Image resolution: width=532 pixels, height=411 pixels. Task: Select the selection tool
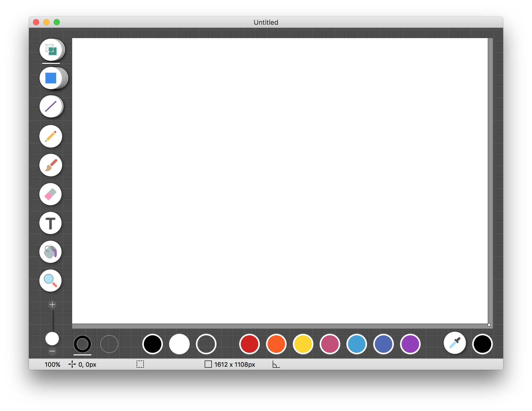(x=51, y=50)
